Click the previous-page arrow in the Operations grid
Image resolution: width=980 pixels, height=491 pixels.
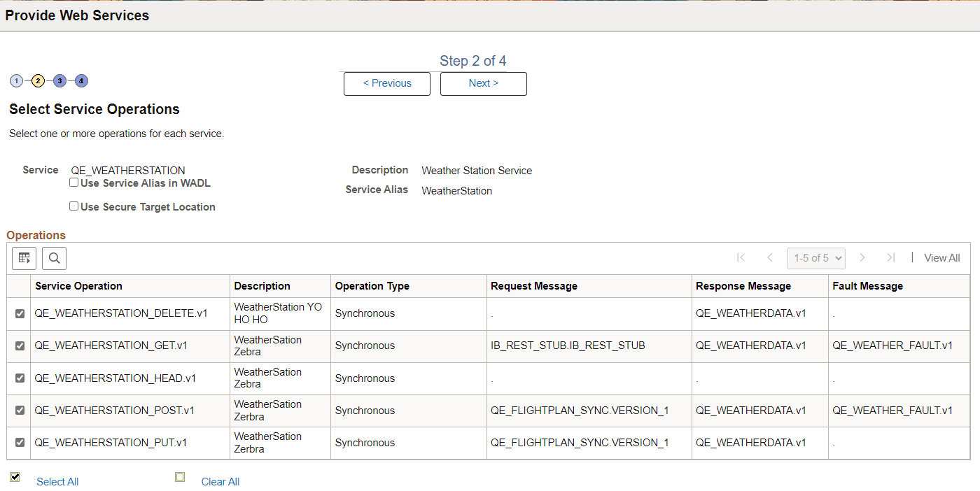point(770,257)
